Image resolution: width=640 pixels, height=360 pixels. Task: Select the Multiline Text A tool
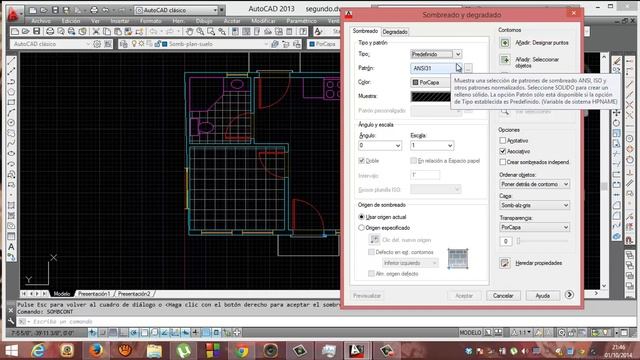11,247
